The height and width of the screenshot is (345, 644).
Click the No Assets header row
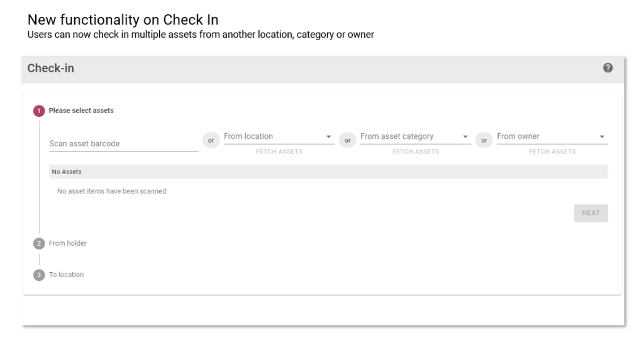click(328, 172)
